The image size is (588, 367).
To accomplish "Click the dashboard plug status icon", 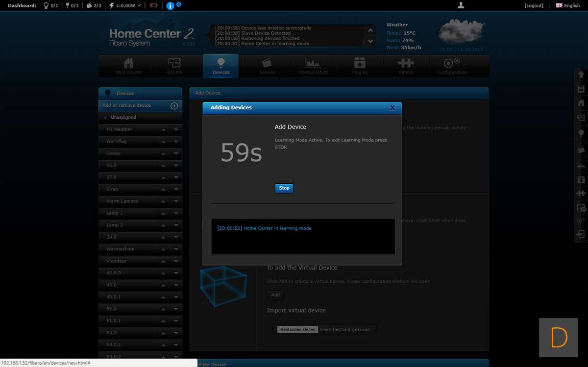I will click(x=67, y=6).
